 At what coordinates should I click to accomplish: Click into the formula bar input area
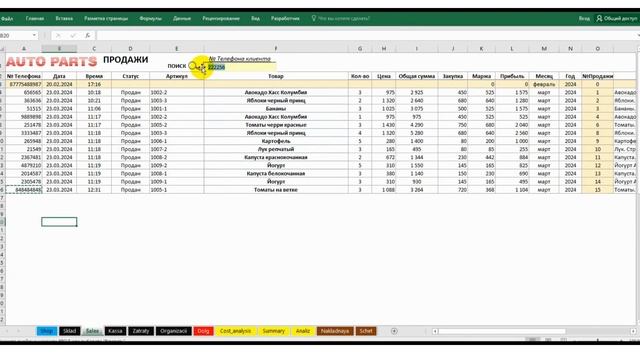[365, 36]
